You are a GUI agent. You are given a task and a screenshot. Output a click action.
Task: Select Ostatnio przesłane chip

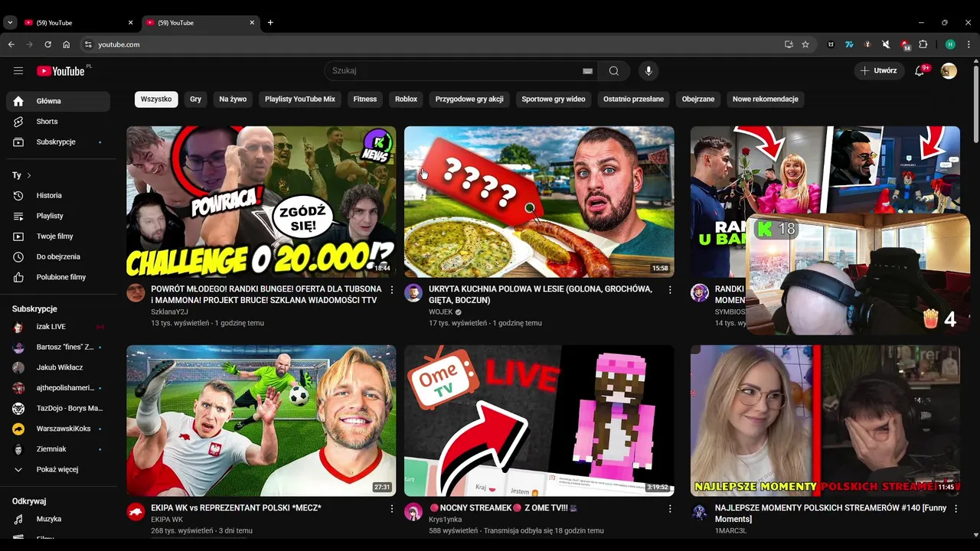tap(633, 99)
